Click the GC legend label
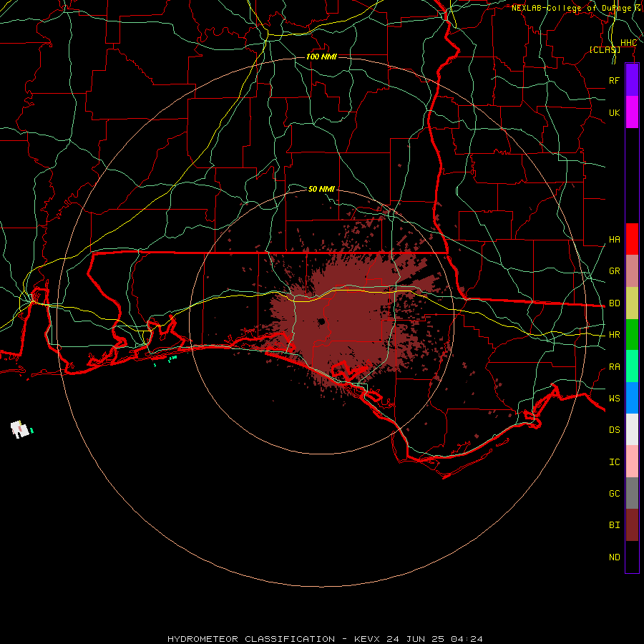This screenshot has width=644, height=644. click(x=614, y=494)
